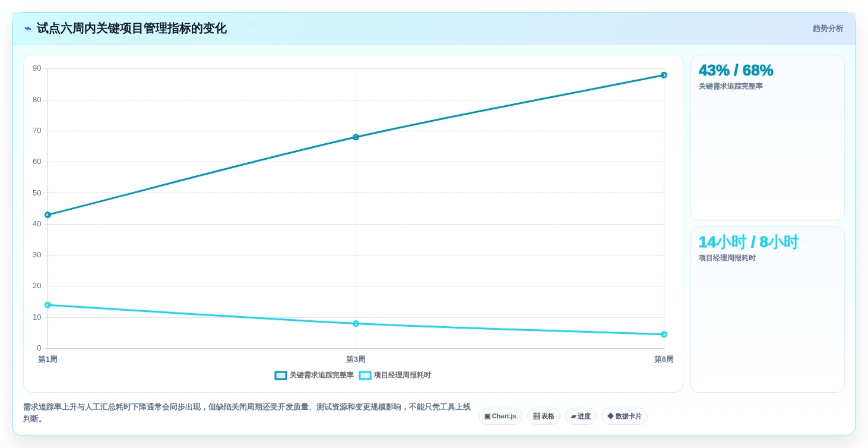Click the Chart.js tag chip

500,417
